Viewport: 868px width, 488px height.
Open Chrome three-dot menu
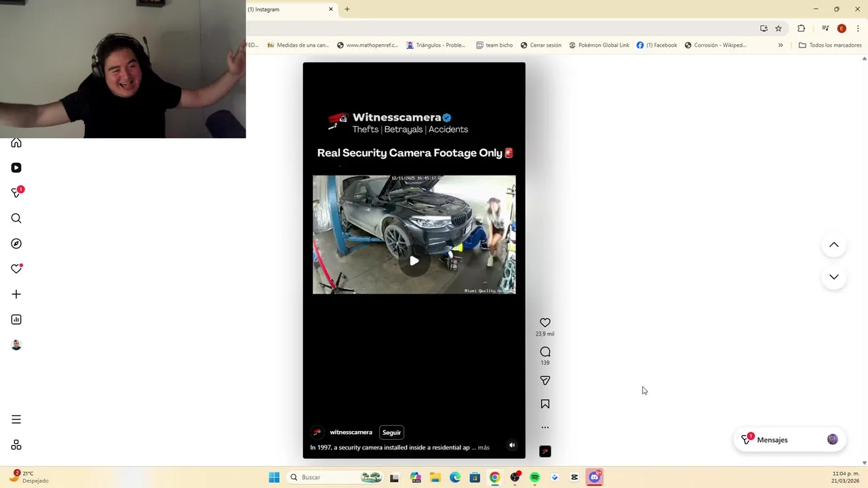point(858,28)
